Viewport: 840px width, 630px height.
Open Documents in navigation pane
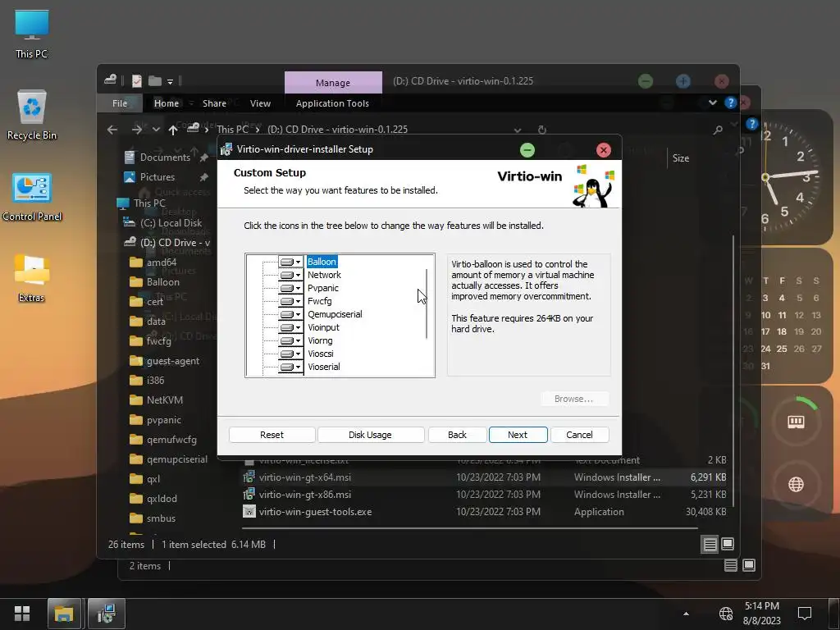(165, 157)
